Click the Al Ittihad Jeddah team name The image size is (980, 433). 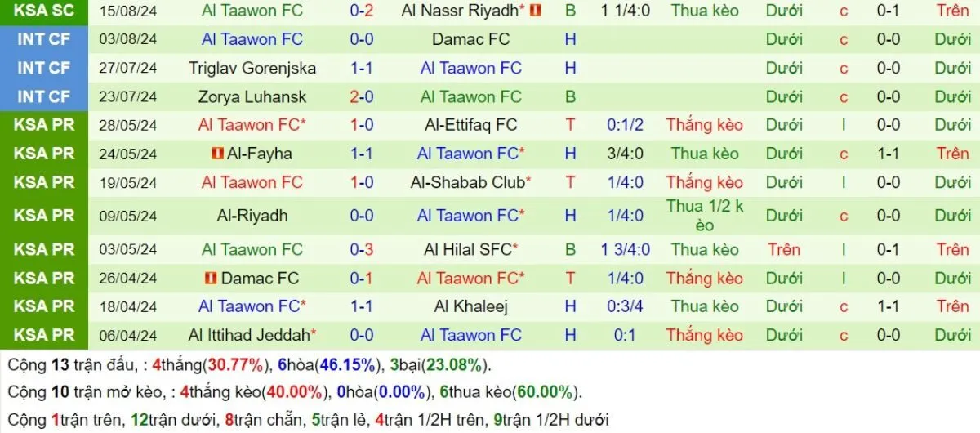(x=249, y=335)
